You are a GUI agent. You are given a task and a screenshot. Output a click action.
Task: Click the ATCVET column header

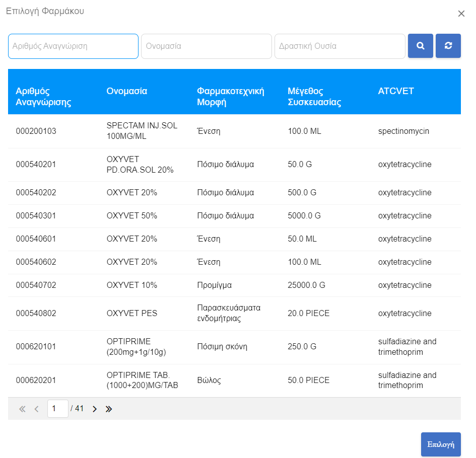396,91
